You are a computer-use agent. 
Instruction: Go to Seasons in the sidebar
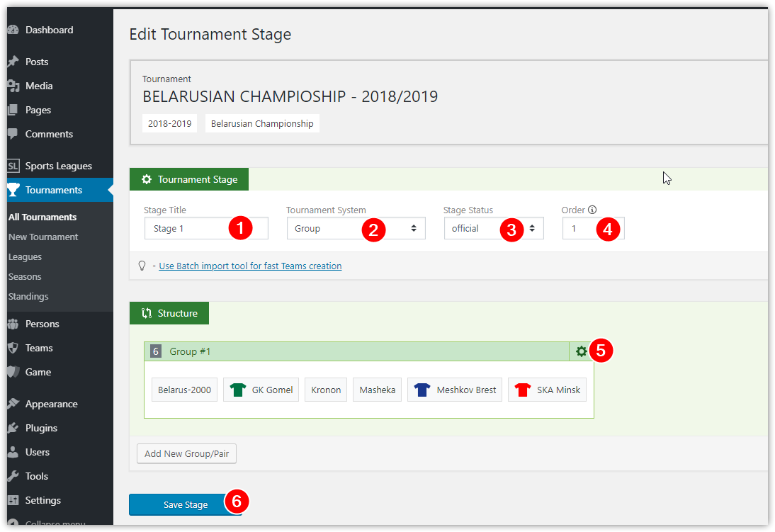25,277
